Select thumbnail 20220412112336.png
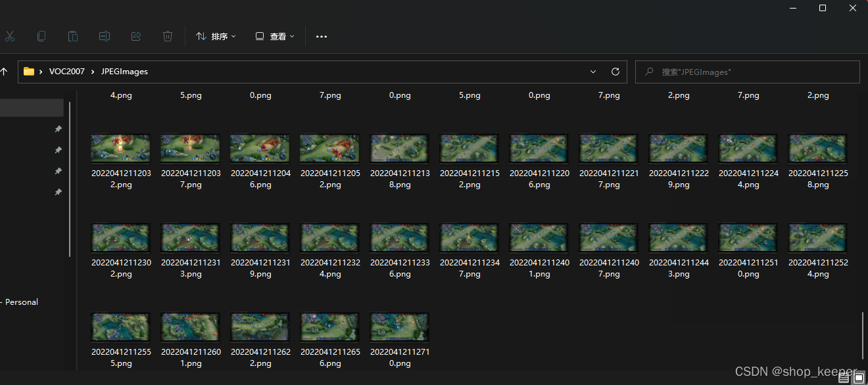868x385 pixels. (x=400, y=238)
